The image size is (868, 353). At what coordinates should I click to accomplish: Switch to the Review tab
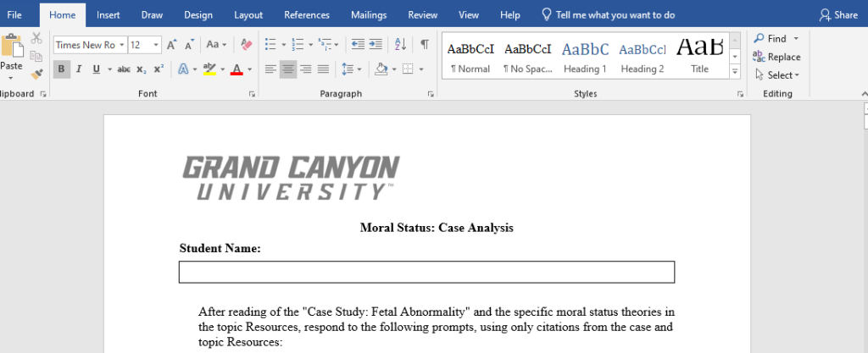tap(423, 15)
